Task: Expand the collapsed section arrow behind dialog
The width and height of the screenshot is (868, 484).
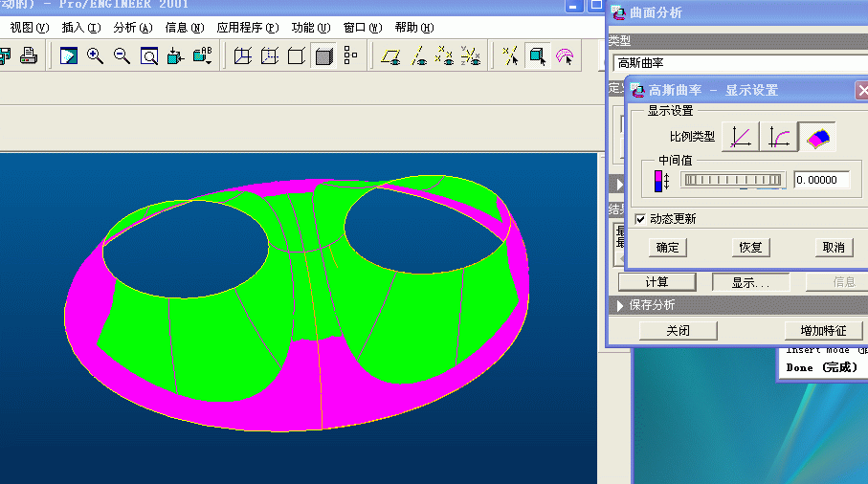Action: 619,185
